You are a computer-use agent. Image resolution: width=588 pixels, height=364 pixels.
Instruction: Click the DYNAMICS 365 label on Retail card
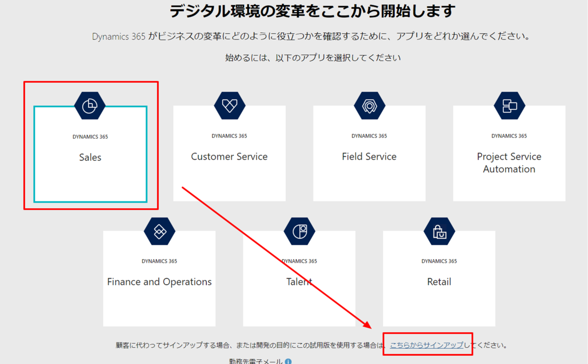[439, 261]
